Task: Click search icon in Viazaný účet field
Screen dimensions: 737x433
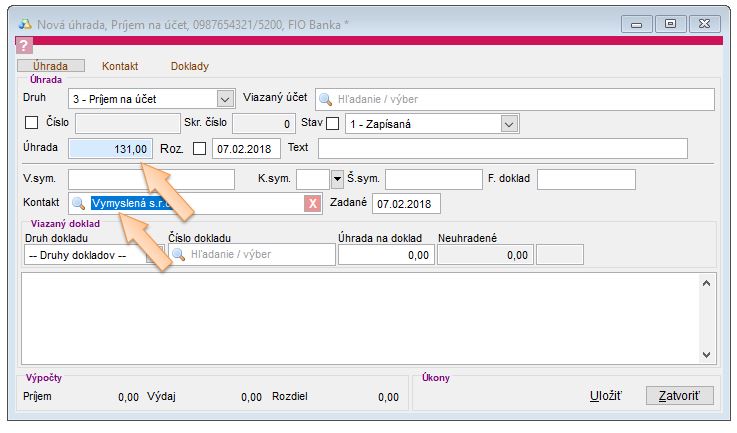Action: pos(326,99)
